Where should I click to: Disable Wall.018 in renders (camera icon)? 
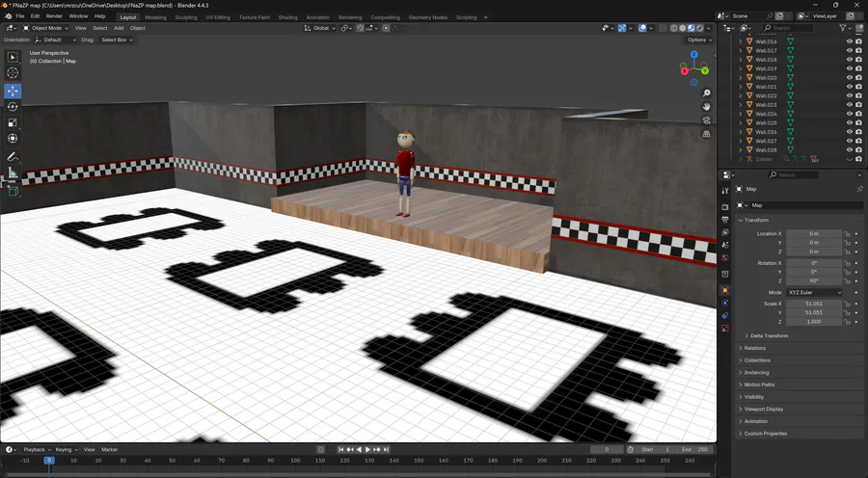pos(858,59)
